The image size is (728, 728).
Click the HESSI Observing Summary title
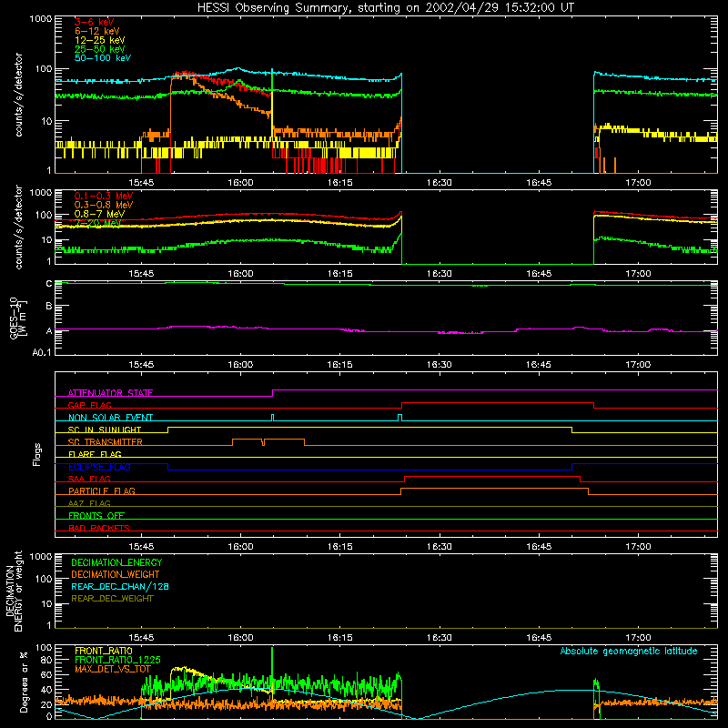coord(385,8)
